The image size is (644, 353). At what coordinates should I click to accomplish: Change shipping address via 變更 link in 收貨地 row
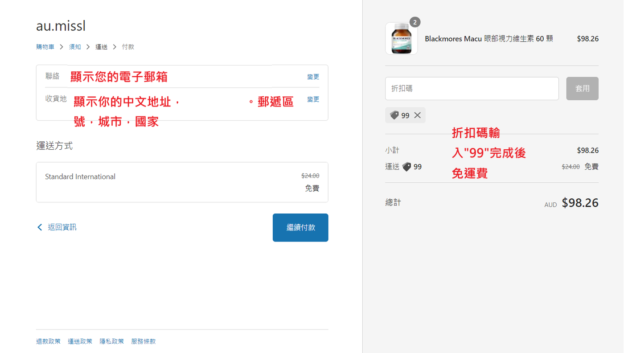click(313, 99)
